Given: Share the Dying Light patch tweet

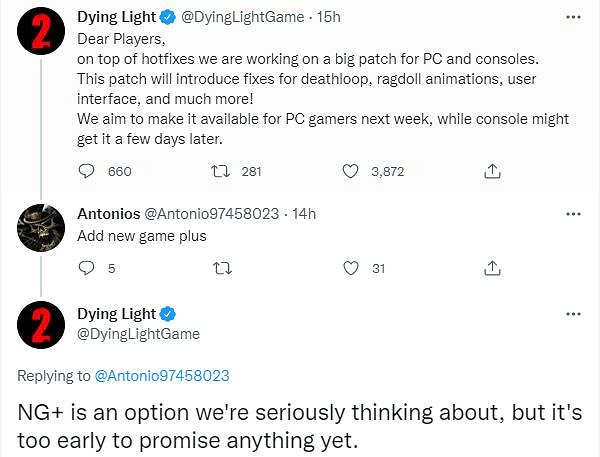Looking at the screenshot, I should pyautogui.click(x=491, y=171).
